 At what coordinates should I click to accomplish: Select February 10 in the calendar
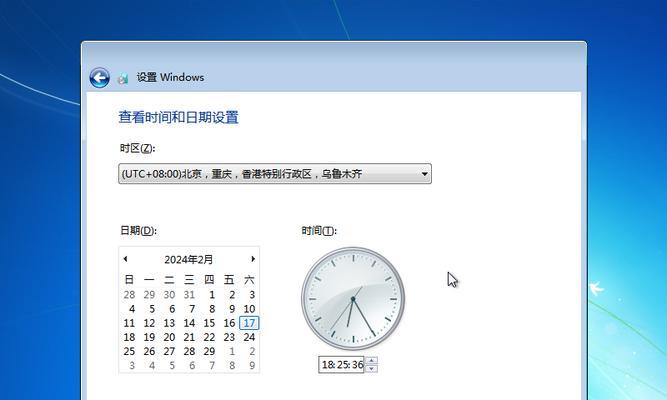click(249, 309)
